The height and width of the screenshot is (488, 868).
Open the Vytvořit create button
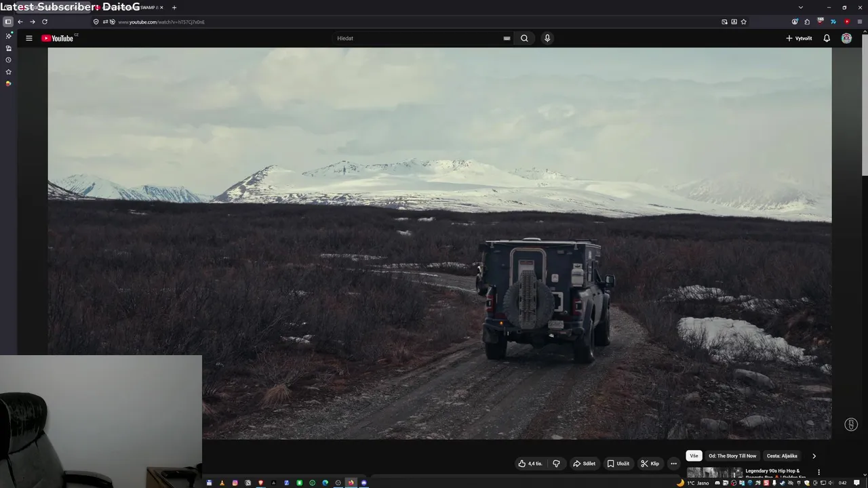coord(799,38)
